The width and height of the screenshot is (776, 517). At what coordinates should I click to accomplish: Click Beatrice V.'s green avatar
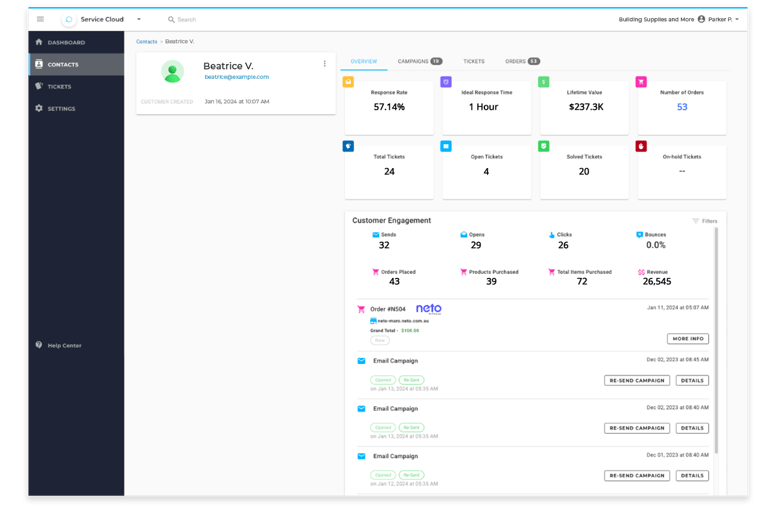point(172,72)
